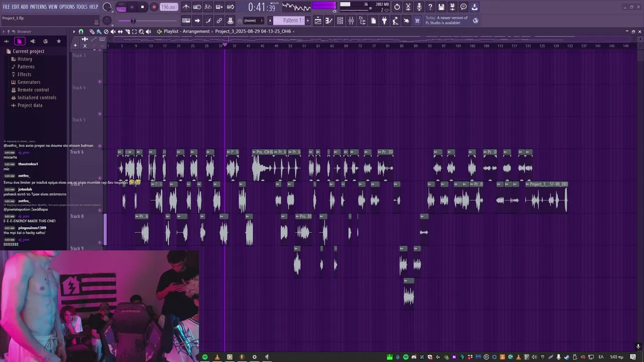The height and width of the screenshot is (362, 644).
Task: Toggle the playlist magnet snap icon
Action: pyautogui.click(x=81, y=32)
